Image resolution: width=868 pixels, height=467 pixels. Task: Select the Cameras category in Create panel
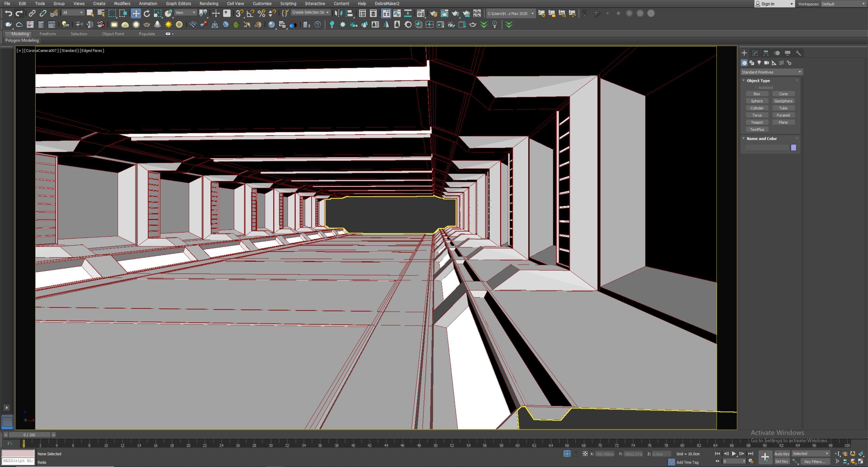pos(767,63)
